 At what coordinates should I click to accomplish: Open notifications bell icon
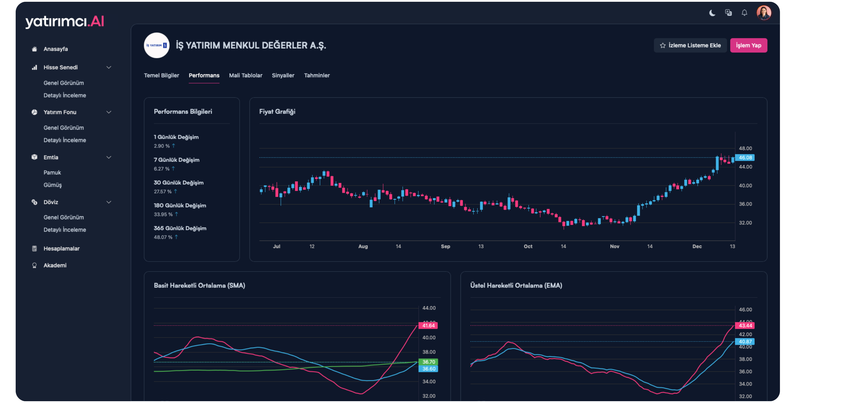click(744, 13)
